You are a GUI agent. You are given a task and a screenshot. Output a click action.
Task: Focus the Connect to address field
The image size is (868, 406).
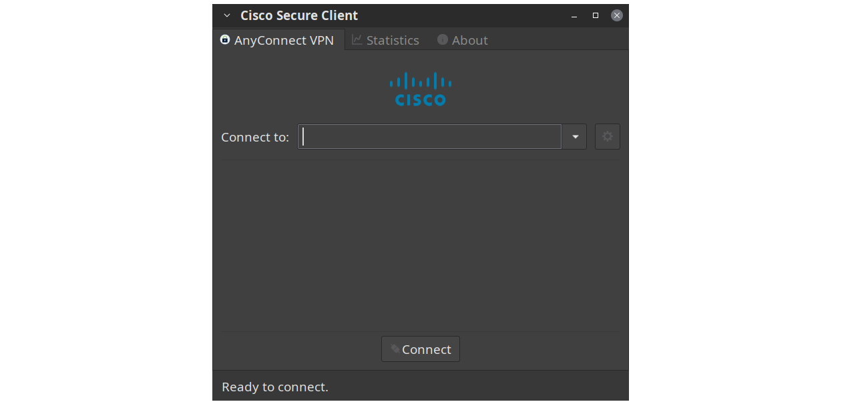pyautogui.click(x=430, y=137)
